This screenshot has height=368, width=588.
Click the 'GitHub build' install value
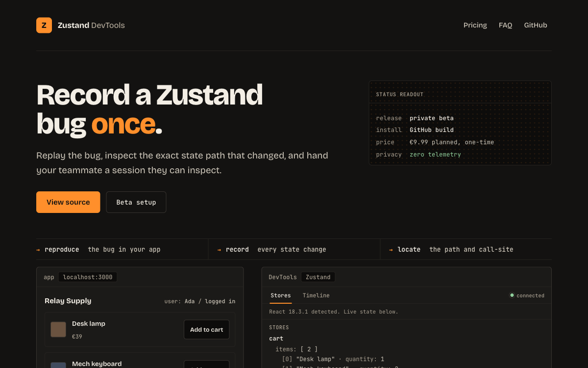click(432, 130)
